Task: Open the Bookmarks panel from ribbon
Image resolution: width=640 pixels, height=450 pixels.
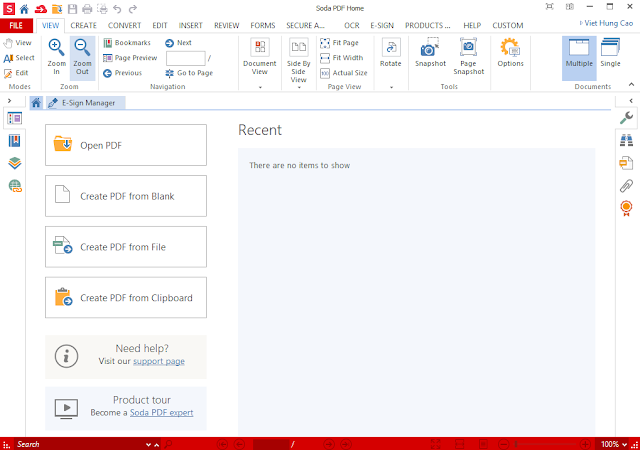Action: coord(127,42)
